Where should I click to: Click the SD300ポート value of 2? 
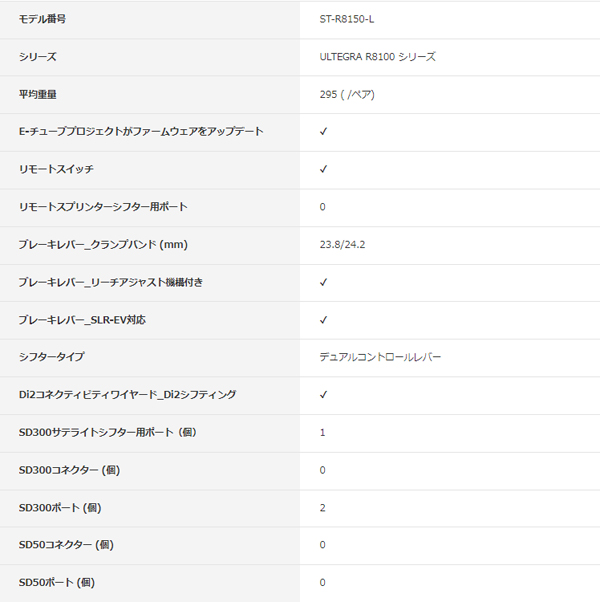[323, 508]
